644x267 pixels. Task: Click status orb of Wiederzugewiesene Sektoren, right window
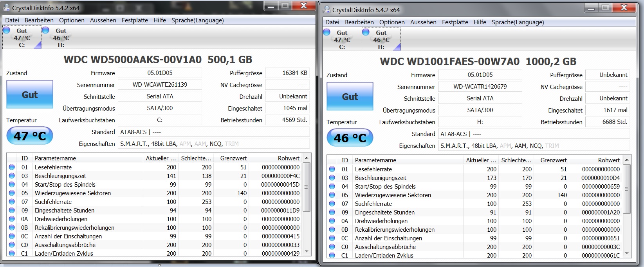(x=332, y=195)
